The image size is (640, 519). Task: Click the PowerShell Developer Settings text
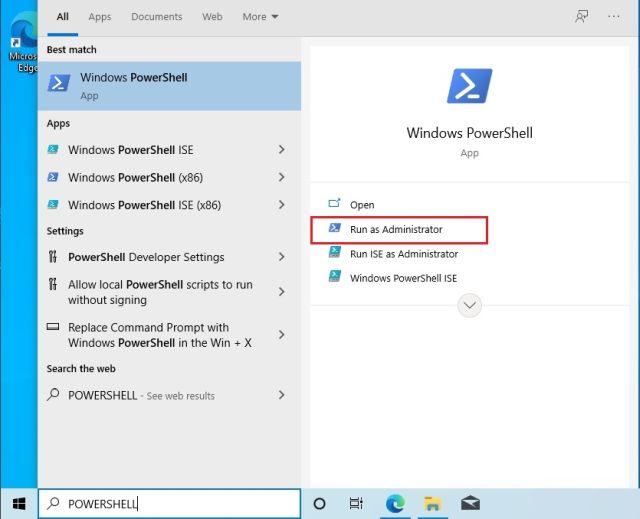tap(146, 257)
